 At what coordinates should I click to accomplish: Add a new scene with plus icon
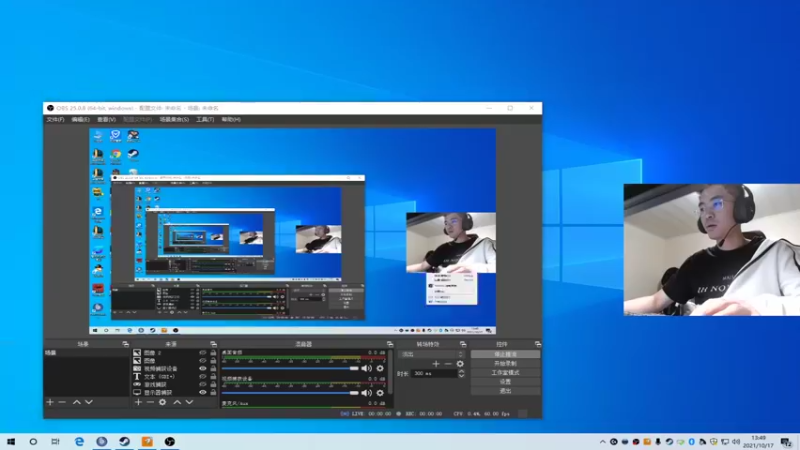point(50,402)
